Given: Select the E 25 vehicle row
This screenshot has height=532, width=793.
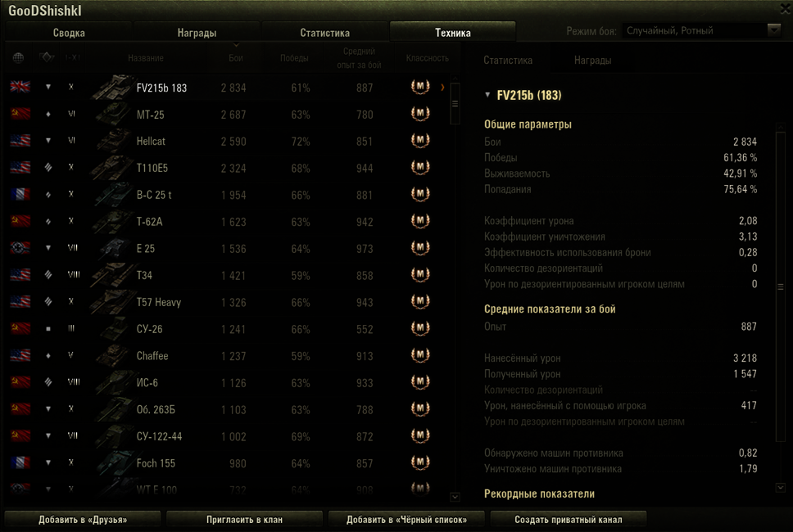Looking at the screenshot, I should pos(227,248).
